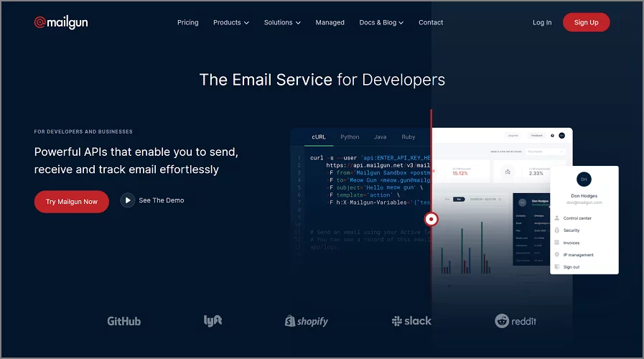The height and width of the screenshot is (359, 644).
Task: Click the Control center person icon
Action: tap(557, 218)
